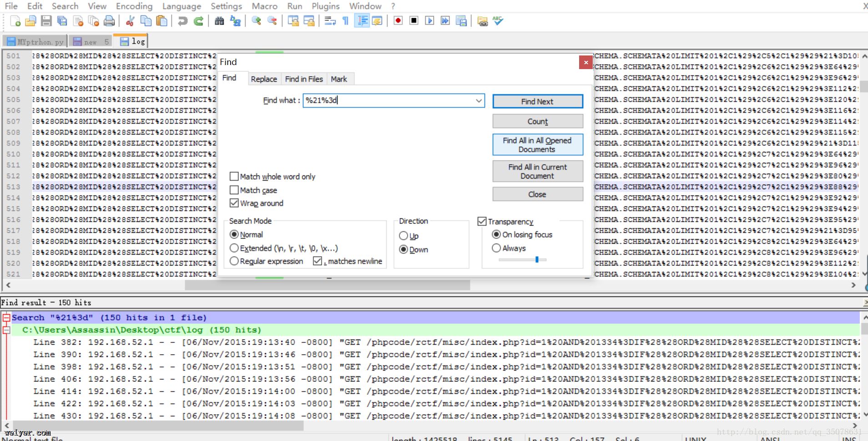
Task: Show all characters pilcrow icon
Action: [346, 21]
